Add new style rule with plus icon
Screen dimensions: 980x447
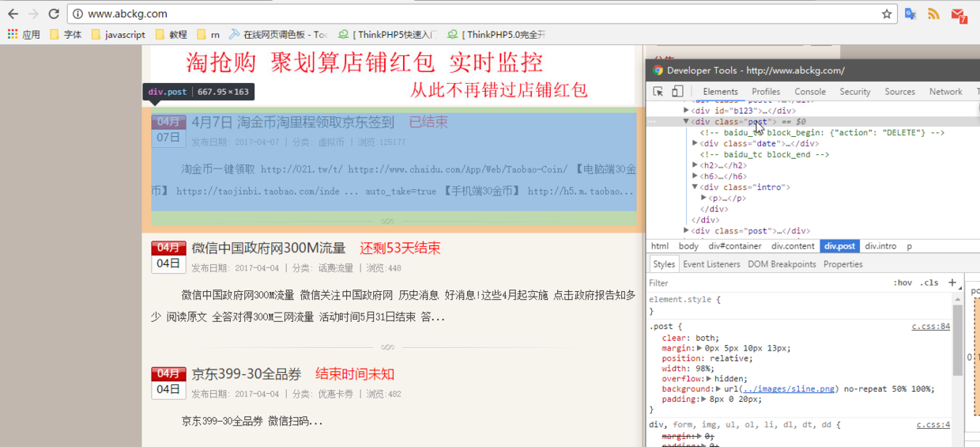click(952, 282)
